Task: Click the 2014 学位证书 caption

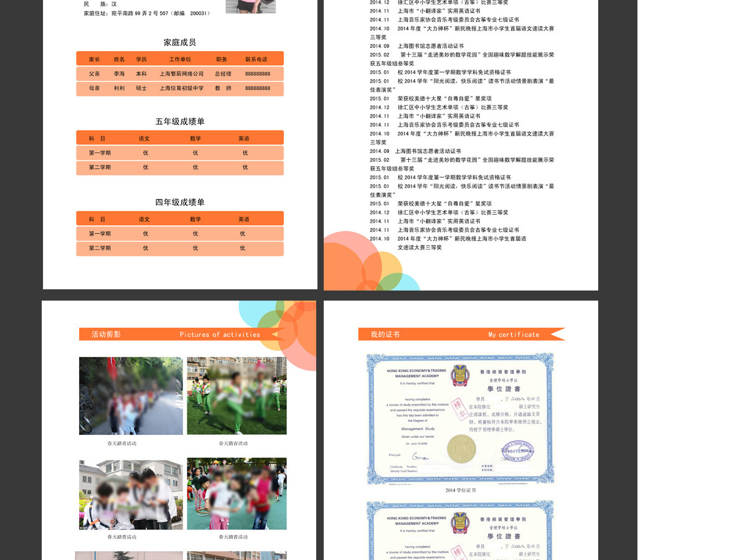Action: point(461,490)
